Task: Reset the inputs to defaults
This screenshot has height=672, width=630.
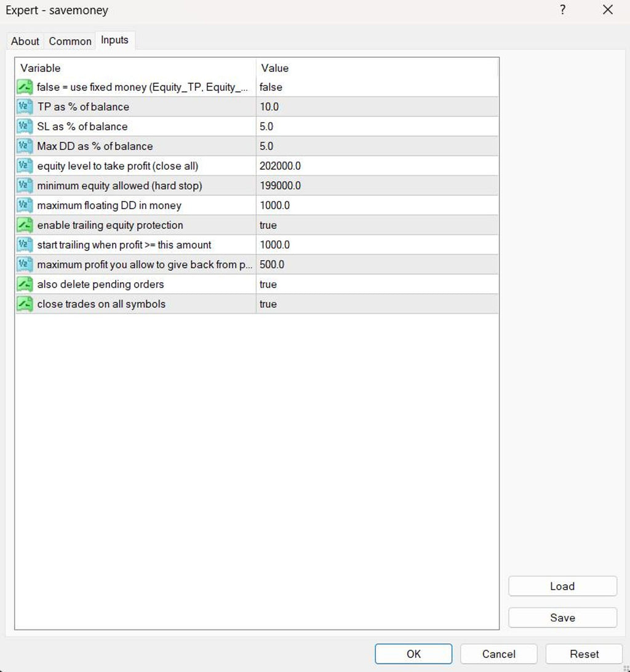Action: 584,654
